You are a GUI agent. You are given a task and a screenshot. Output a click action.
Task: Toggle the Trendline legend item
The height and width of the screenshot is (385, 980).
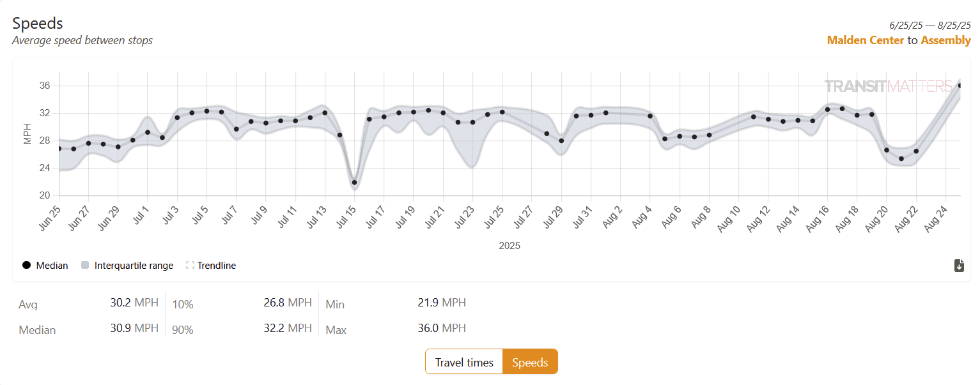211,266
